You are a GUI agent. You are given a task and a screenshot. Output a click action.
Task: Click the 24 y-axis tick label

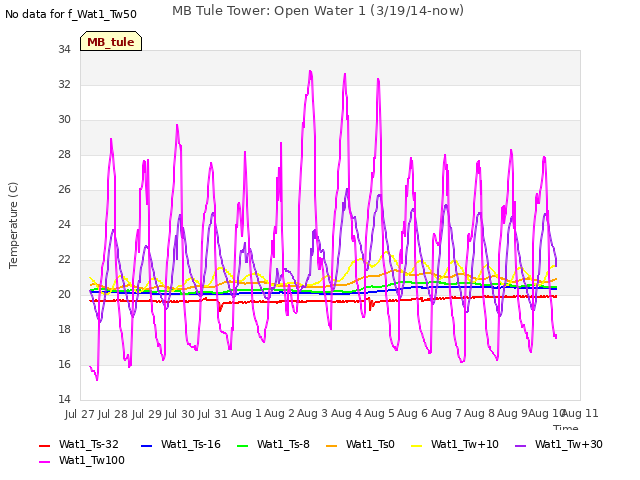[x=64, y=224]
